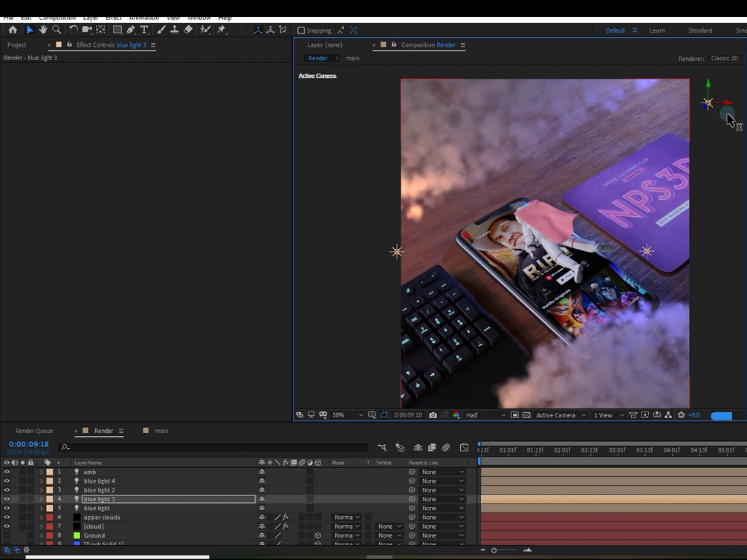Select the Roto Brush tool
The width and height of the screenshot is (747, 560).
(x=205, y=30)
